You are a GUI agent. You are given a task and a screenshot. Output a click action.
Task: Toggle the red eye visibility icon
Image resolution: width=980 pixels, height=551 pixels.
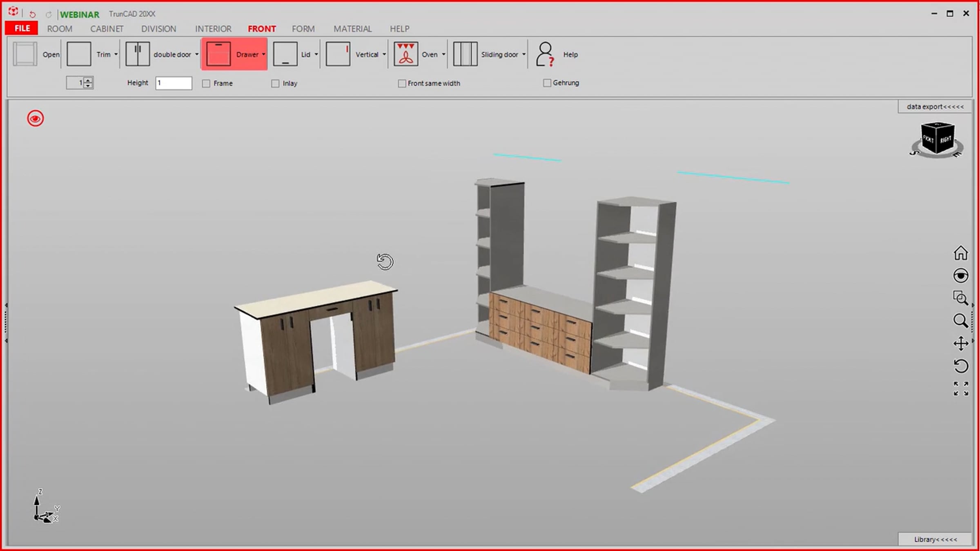pos(36,118)
